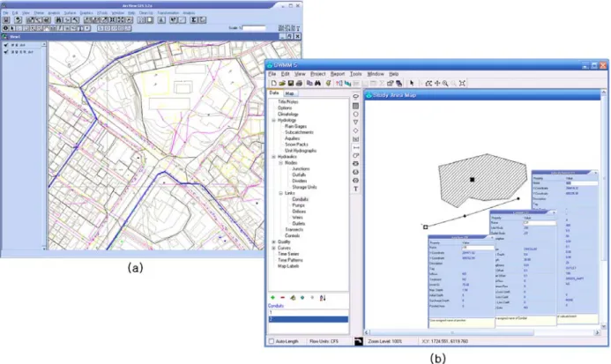Select Subcatchments in tree
The height and width of the screenshot is (364, 611).
pyautogui.click(x=299, y=132)
